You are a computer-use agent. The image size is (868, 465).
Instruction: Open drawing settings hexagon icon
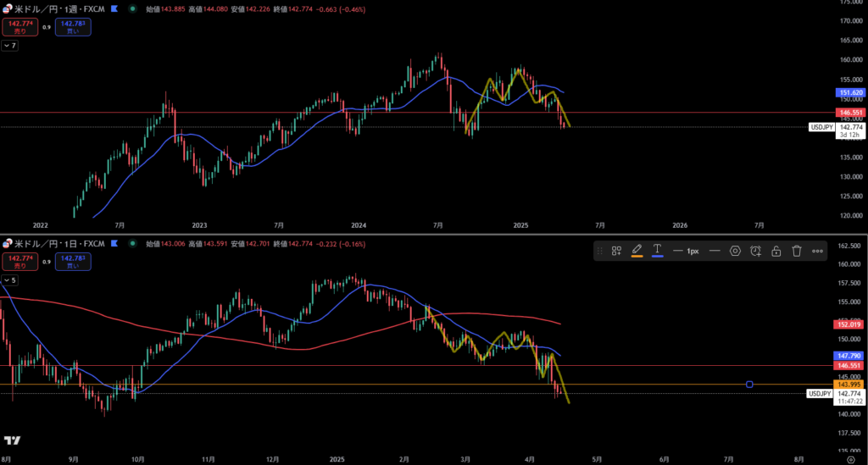[x=735, y=251]
